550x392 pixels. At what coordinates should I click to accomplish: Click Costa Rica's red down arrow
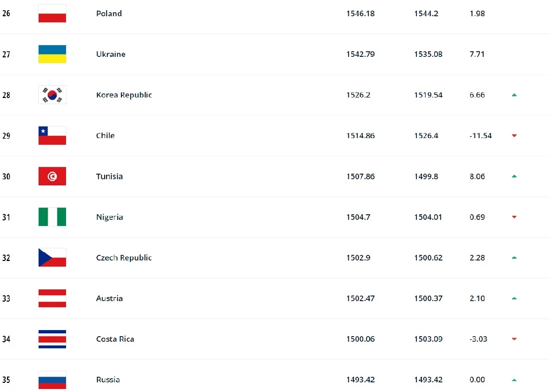(x=514, y=339)
